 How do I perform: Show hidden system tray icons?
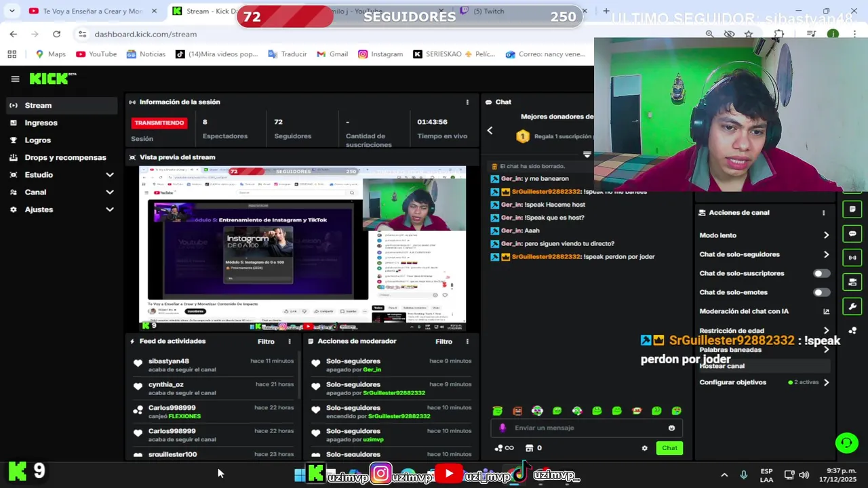pyautogui.click(x=724, y=475)
